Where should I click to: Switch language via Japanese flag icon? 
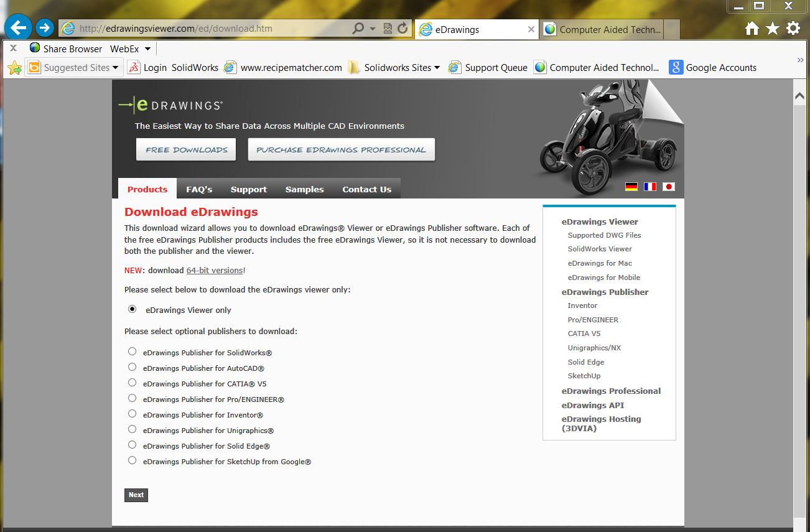(669, 187)
